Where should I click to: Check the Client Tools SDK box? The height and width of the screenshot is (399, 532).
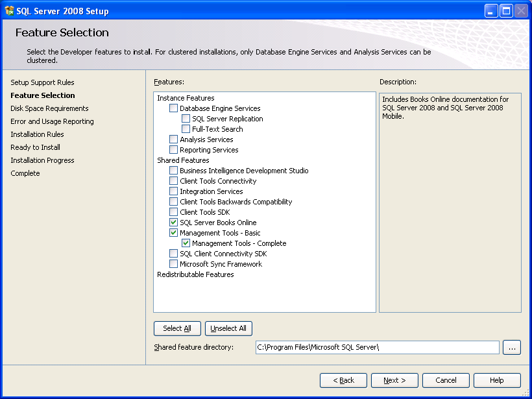click(173, 212)
